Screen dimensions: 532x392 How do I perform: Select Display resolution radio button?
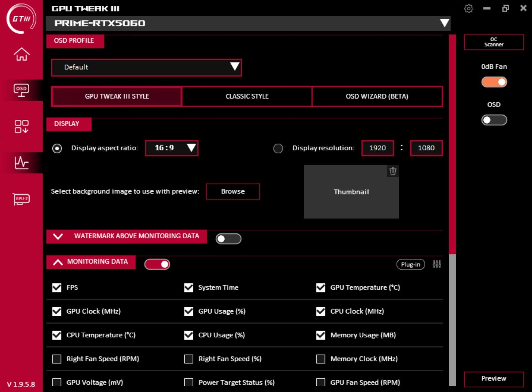pyautogui.click(x=278, y=148)
